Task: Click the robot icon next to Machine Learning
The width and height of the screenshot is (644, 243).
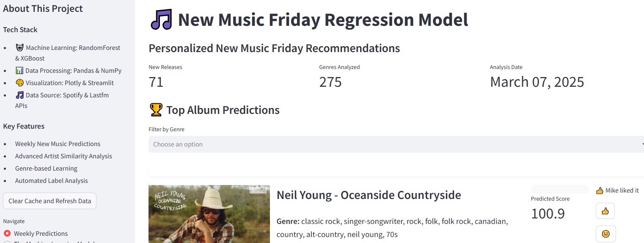Action: point(19,48)
